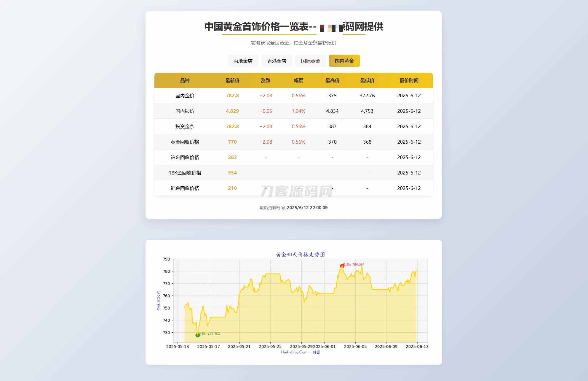The width and height of the screenshot is (588, 381).
Task: Click the green lowest price marker 727.702
Action: (198, 335)
